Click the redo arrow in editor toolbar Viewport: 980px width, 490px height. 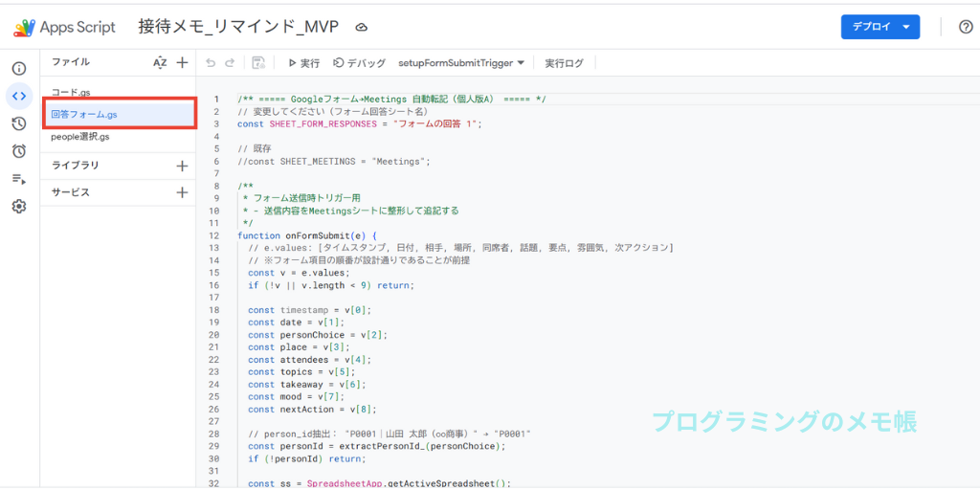pyautogui.click(x=230, y=63)
